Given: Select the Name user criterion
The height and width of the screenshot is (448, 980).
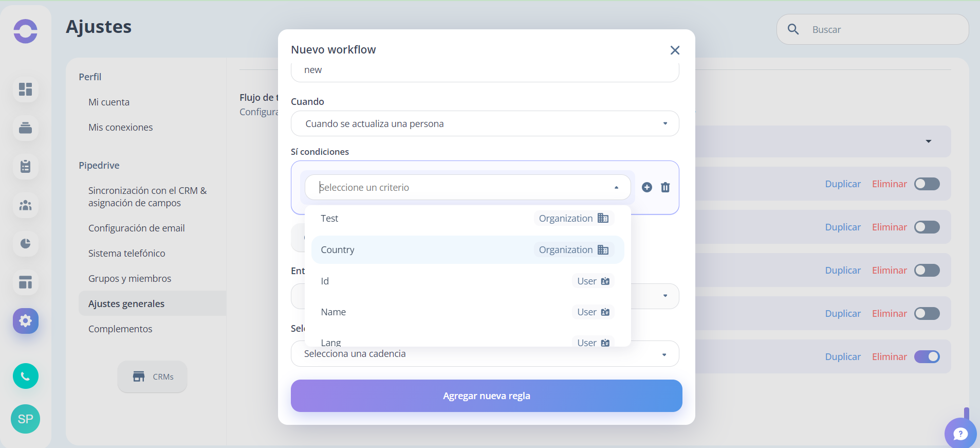Looking at the screenshot, I should [x=467, y=312].
